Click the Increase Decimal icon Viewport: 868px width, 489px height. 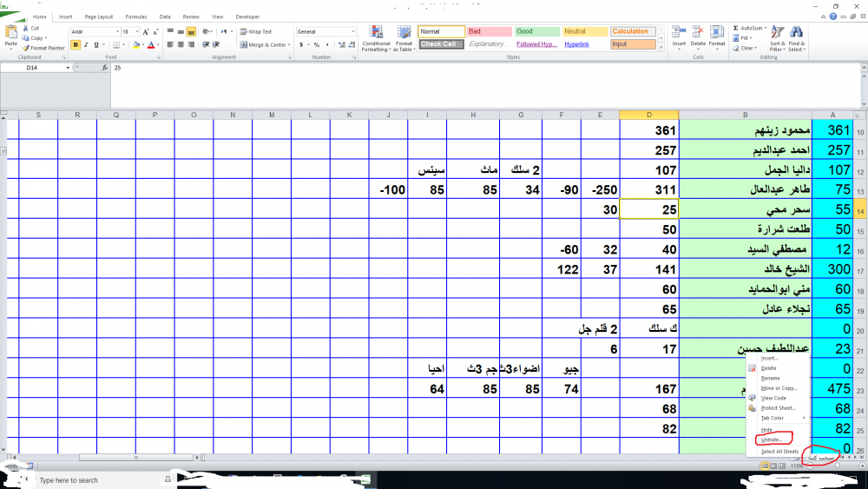(x=341, y=45)
